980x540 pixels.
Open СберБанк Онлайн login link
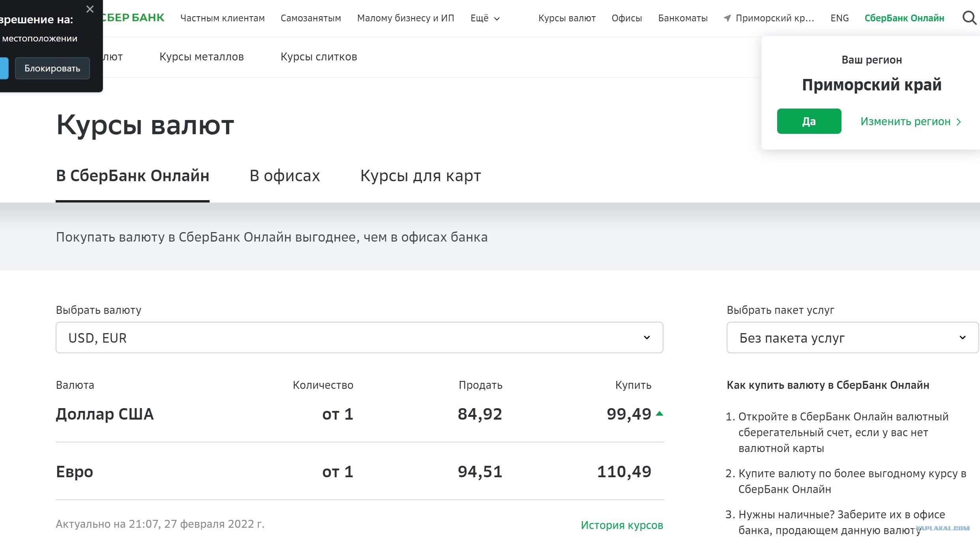(904, 18)
